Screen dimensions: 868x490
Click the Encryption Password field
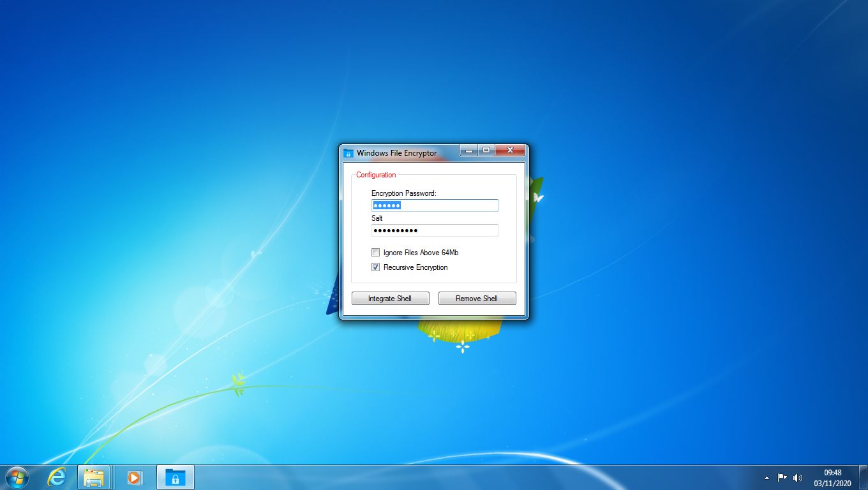point(435,205)
